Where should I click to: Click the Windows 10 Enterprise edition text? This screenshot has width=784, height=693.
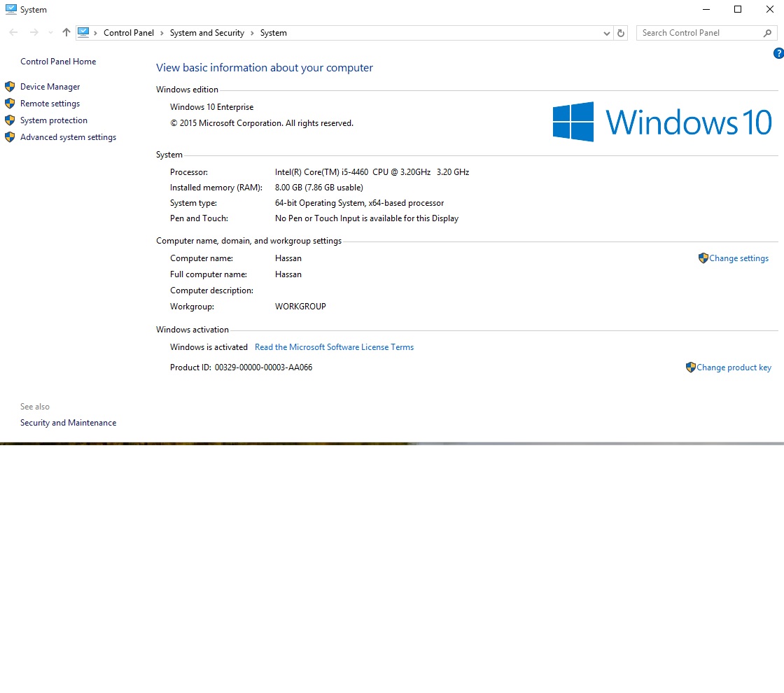tap(211, 107)
